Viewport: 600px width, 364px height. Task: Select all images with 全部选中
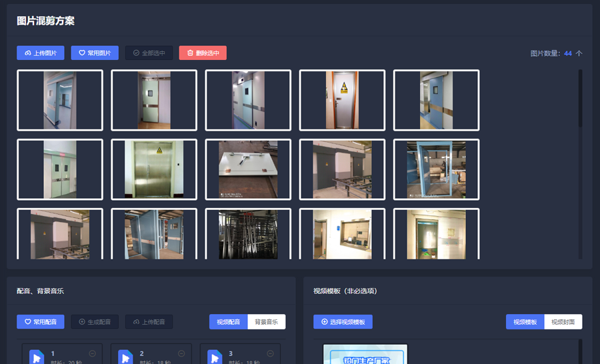point(149,53)
